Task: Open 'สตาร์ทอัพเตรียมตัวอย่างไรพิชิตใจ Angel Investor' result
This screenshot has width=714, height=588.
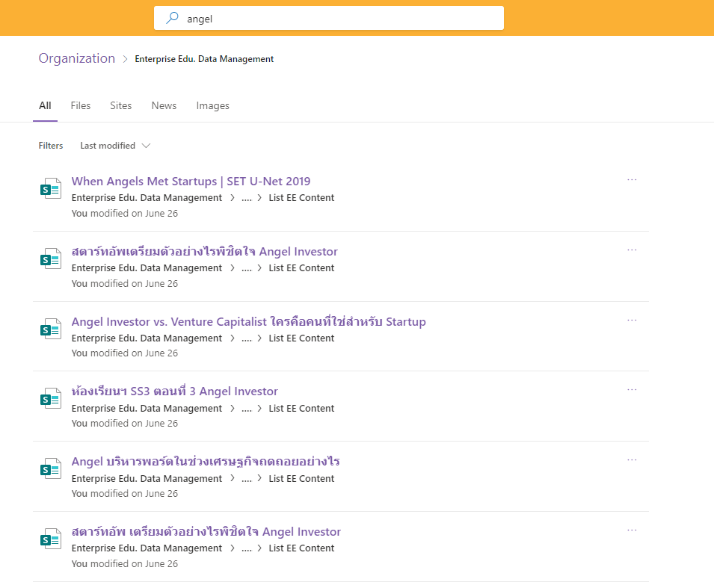Action: [204, 251]
